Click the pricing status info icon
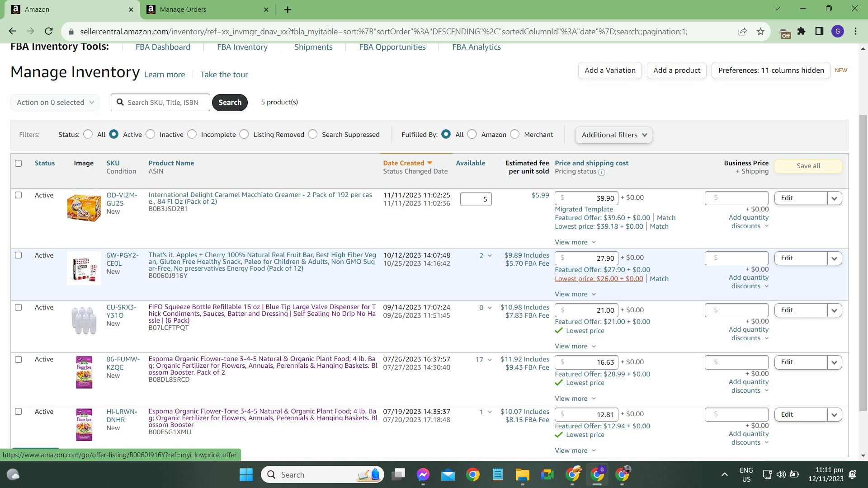 [x=601, y=172]
